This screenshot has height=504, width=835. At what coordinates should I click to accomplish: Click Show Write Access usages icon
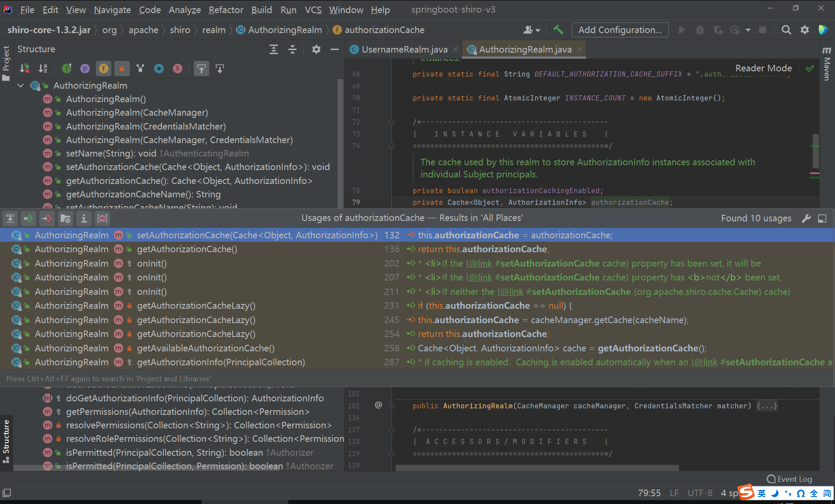(x=47, y=219)
